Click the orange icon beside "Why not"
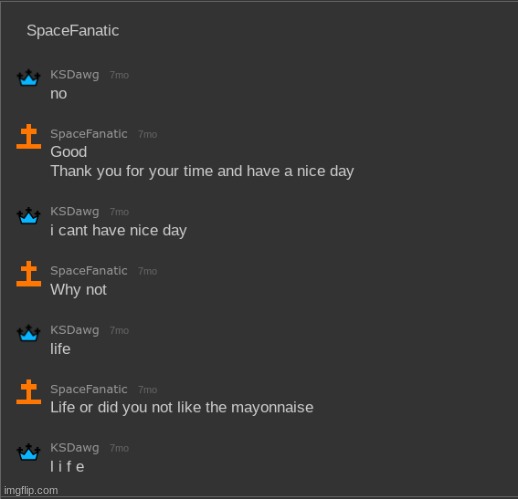518x499 pixels. 29,274
